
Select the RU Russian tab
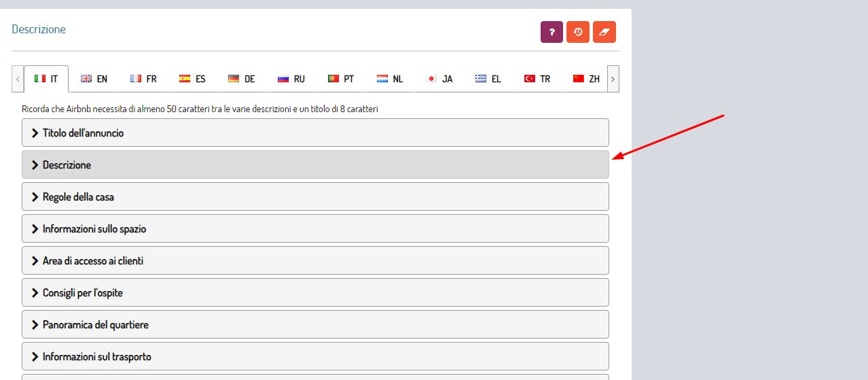click(x=291, y=79)
